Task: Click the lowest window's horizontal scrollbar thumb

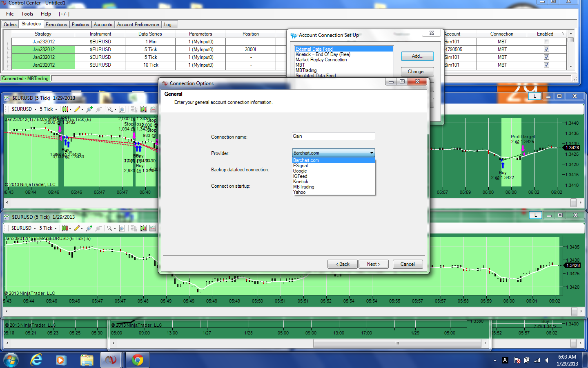Action: click(397, 343)
